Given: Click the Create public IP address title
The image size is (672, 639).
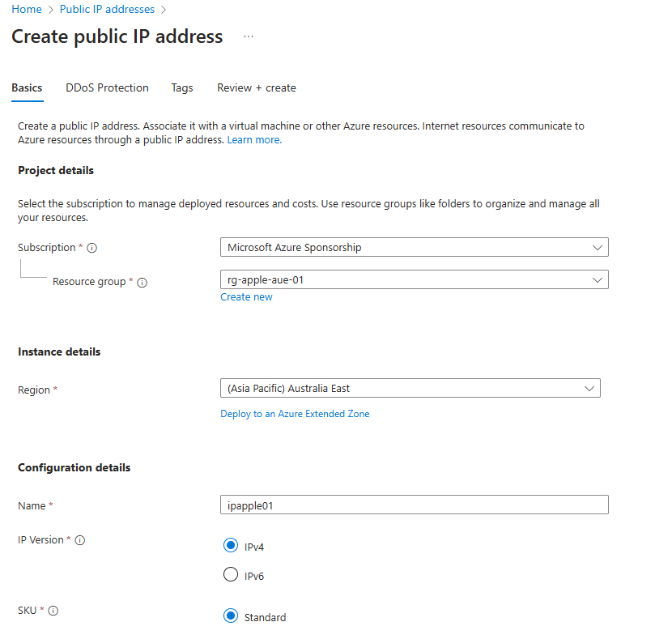Looking at the screenshot, I should click(117, 36).
